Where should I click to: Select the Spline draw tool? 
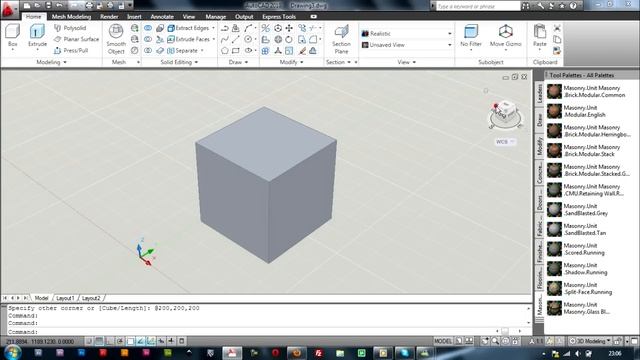pos(224,40)
